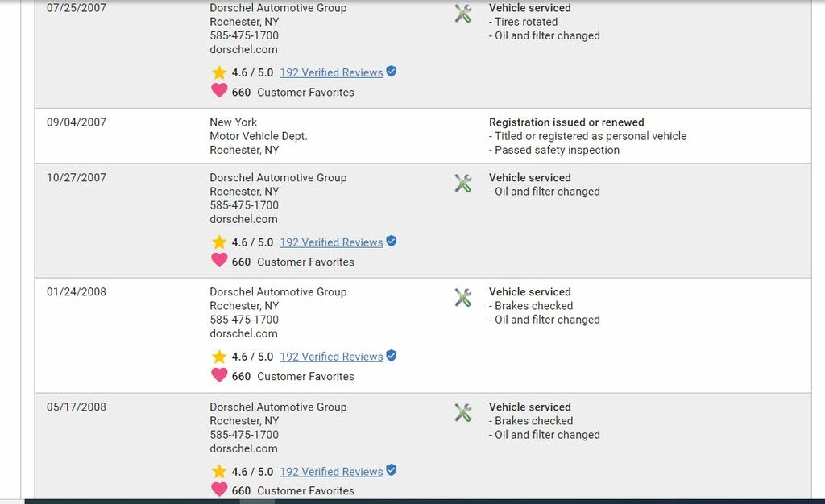This screenshot has width=825, height=504.
Task: Click the verified badge in 05/17/2008 record
Action: 392,470
